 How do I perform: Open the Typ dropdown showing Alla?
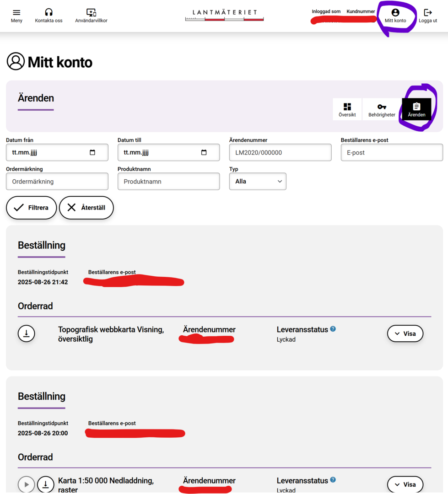point(258,182)
